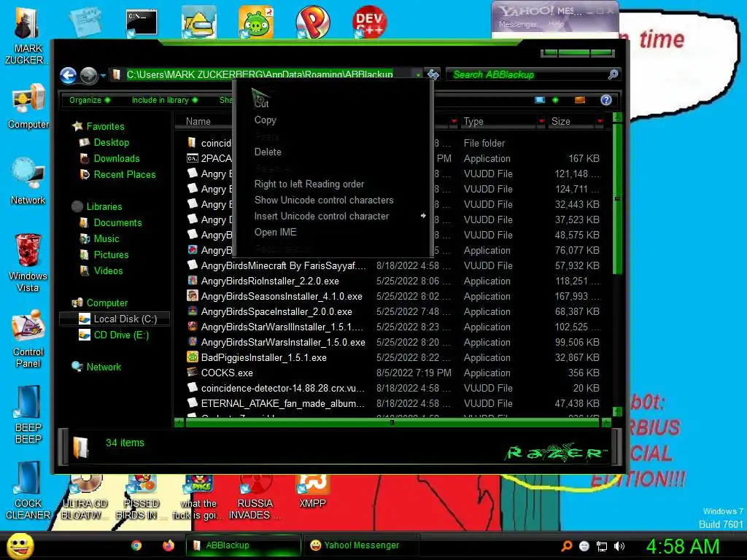
Task: Click the volume speaker tray icon
Action: click(619, 546)
